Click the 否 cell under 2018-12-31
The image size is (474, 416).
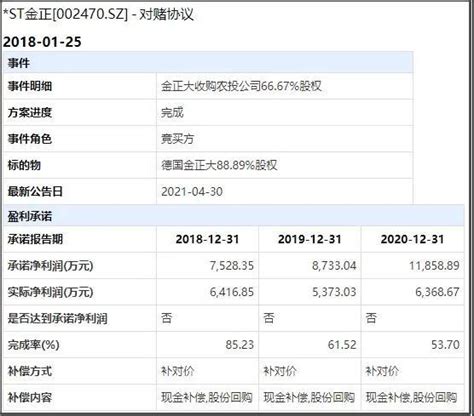click(167, 318)
